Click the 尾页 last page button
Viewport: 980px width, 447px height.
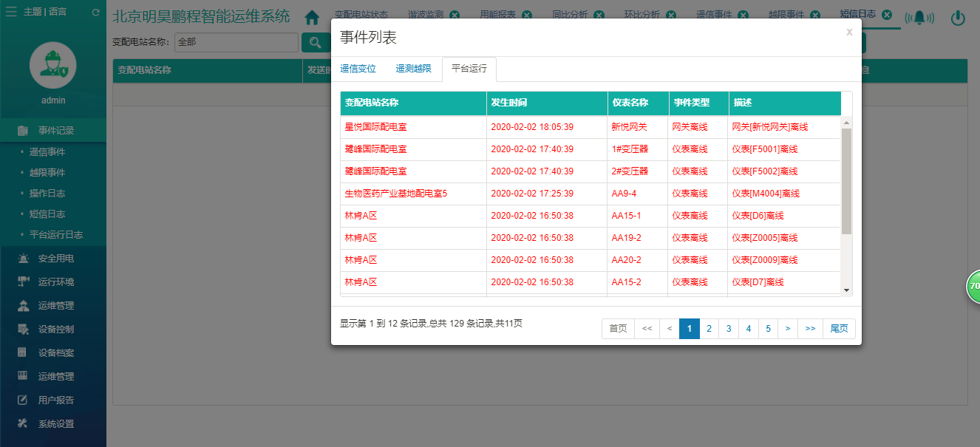tap(839, 329)
